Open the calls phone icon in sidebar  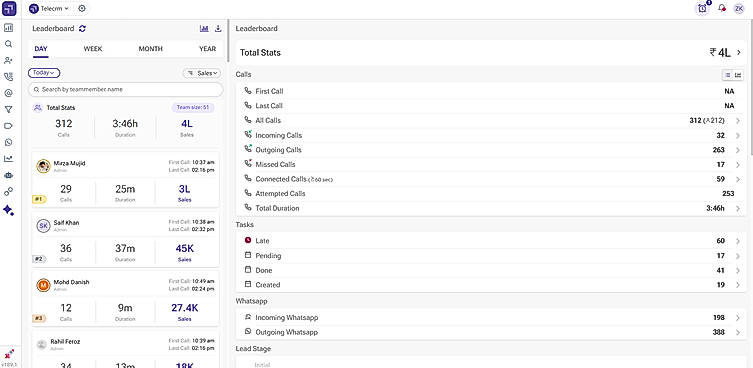point(9,77)
